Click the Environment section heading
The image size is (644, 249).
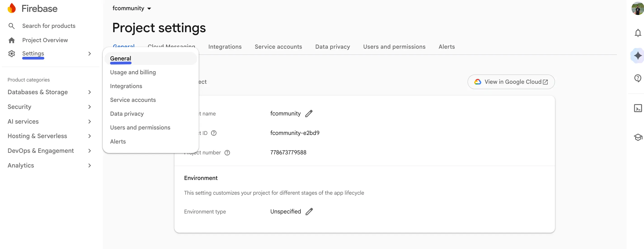(x=201, y=178)
